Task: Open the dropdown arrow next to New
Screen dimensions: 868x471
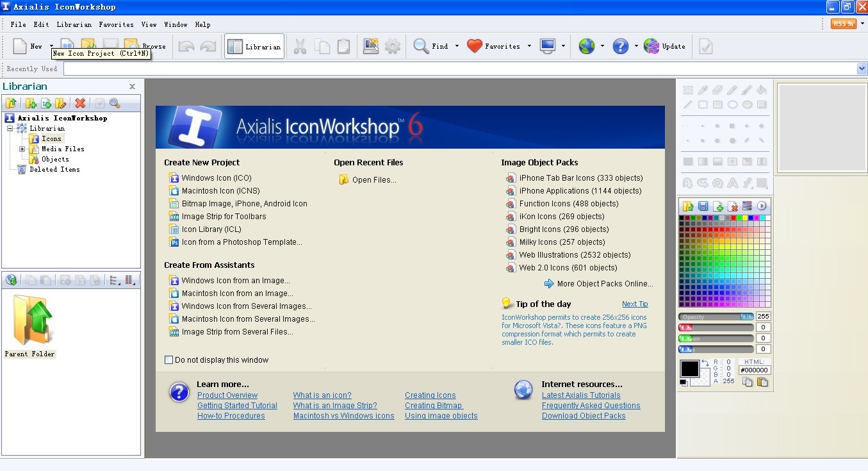Action: coord(51,46)
